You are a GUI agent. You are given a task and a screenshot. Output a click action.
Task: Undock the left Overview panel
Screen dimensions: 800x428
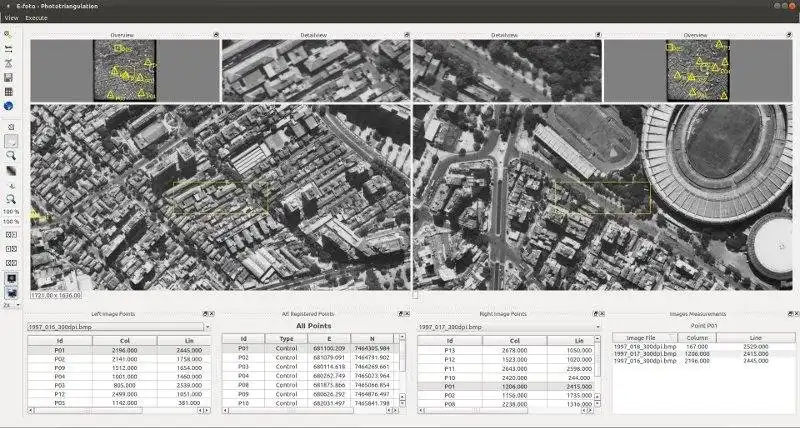[x=216, y=35]
